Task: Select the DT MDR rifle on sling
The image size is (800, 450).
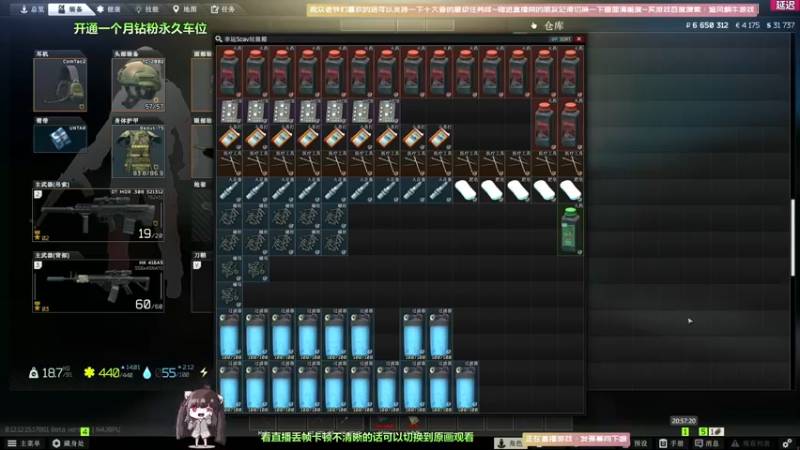Action: point(98,215)
